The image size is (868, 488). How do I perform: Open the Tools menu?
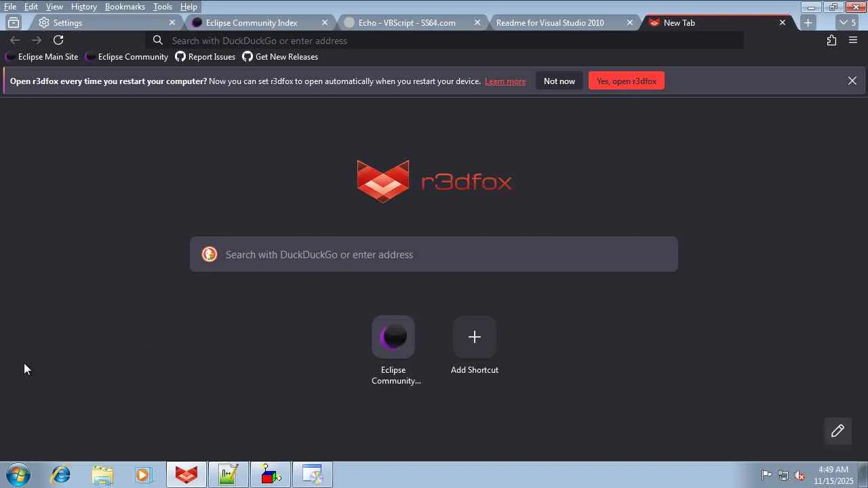pyautogui.click(x=162, y=7)
